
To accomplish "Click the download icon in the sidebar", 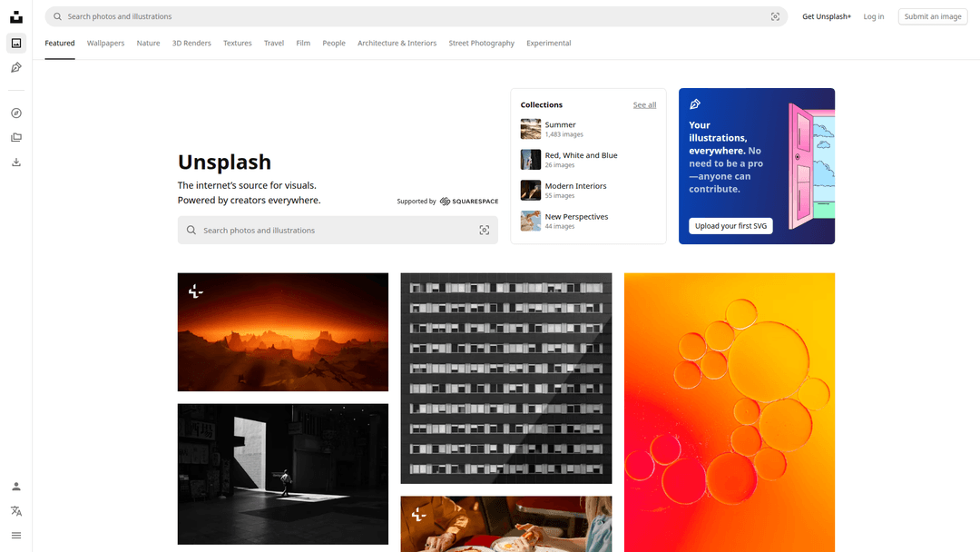I will pos(16,162).
